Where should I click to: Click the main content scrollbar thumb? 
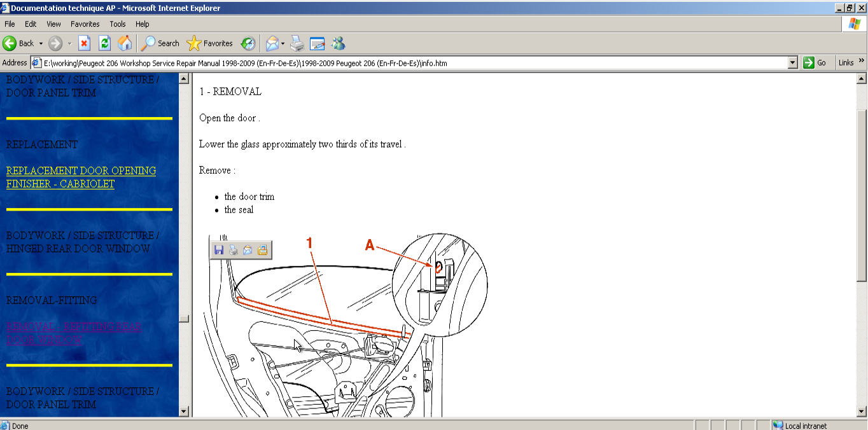862,195
